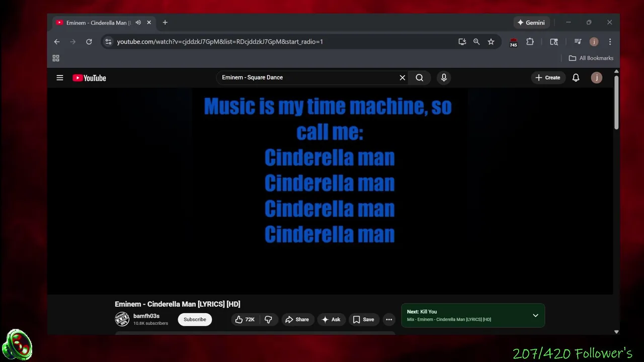644x362 pixels.
Task: Open YouTube account avatar menu
Action: (x=597, y=77)
